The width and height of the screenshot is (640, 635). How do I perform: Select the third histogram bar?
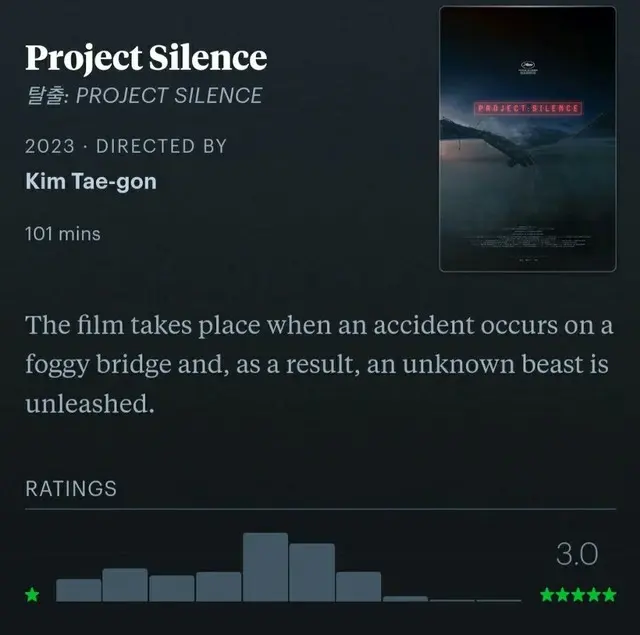tap(172, 588)
